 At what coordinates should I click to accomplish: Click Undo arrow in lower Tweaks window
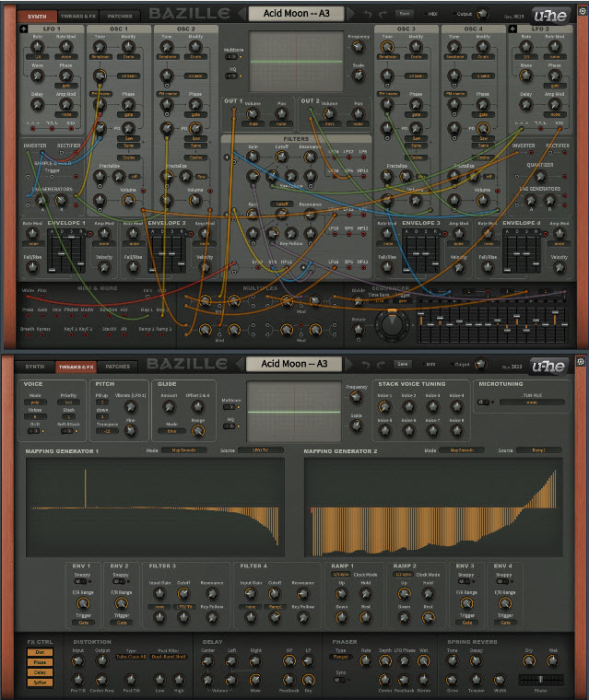[x=366, y=365]
